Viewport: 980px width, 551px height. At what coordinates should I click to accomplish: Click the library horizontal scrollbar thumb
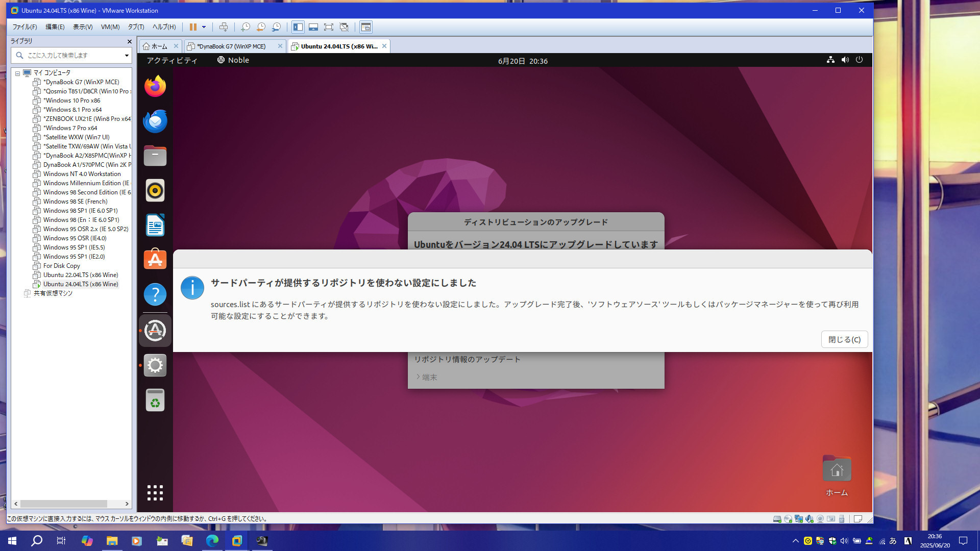63,504
